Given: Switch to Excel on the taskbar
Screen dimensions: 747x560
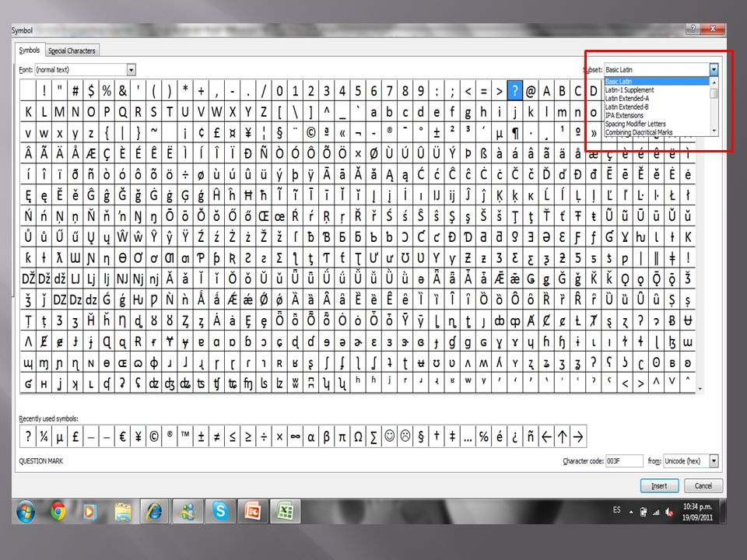Looking at the screenshot, I should [x=285, y=512].
